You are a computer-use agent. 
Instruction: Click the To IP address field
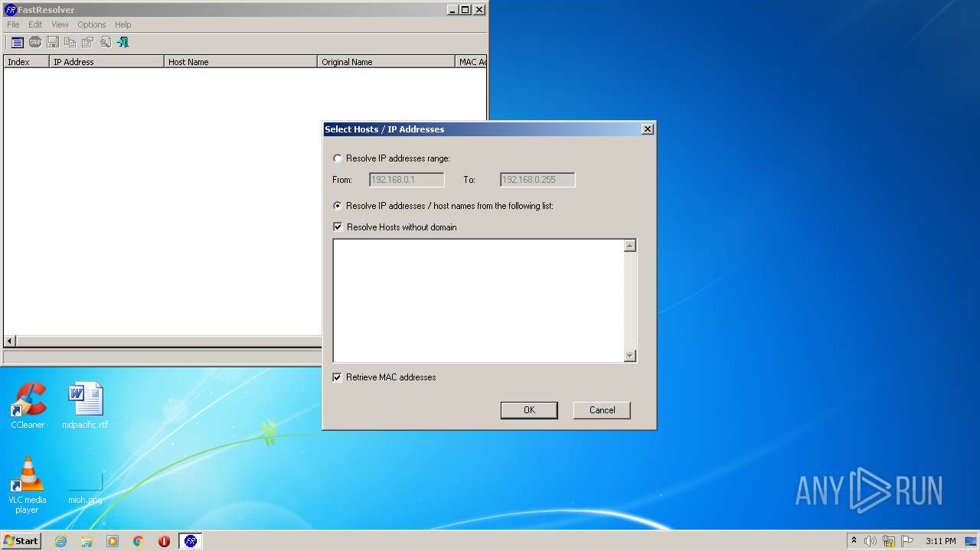point(537,180)
